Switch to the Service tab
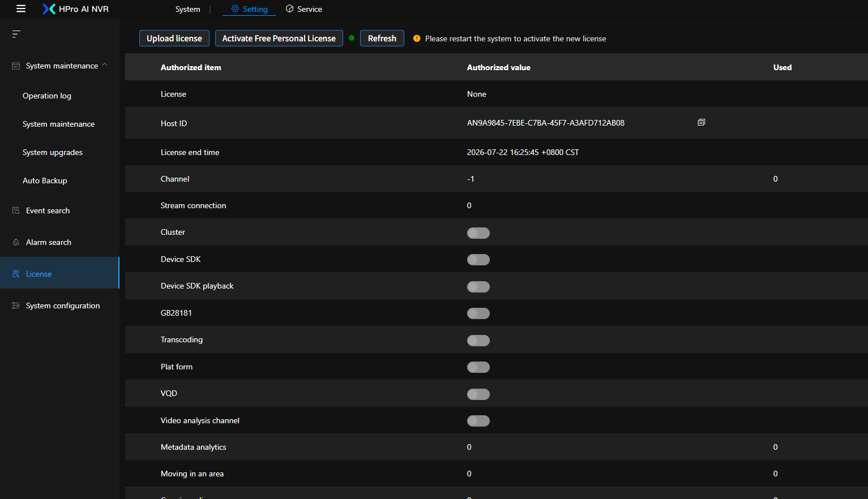This screenshot has width=868, height=499. tap(303, 9)
